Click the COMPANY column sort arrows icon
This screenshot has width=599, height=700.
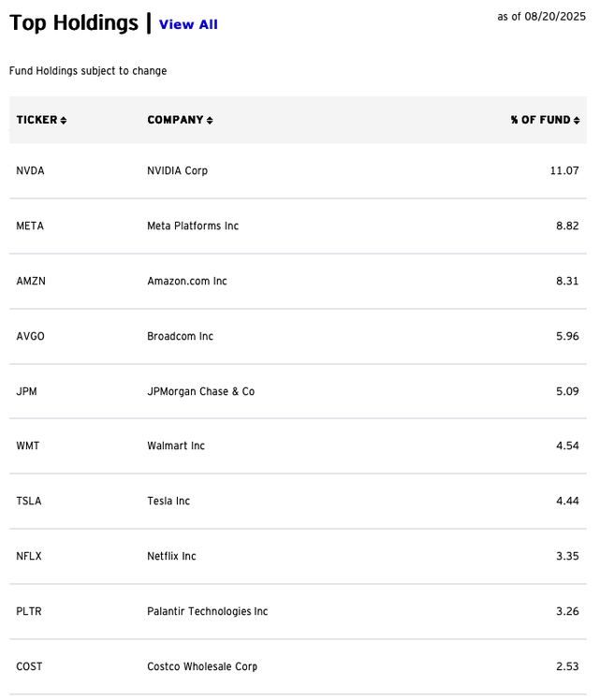coord(210,120)
